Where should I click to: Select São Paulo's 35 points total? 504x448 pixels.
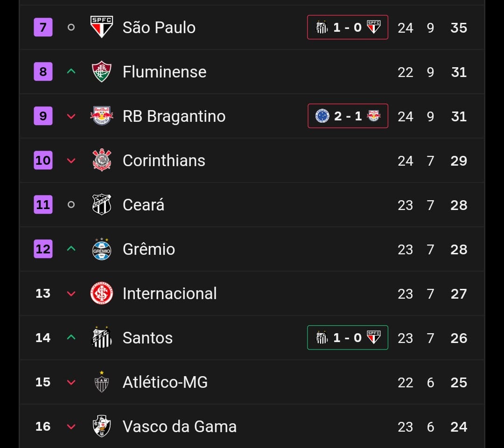pos(459,28)
